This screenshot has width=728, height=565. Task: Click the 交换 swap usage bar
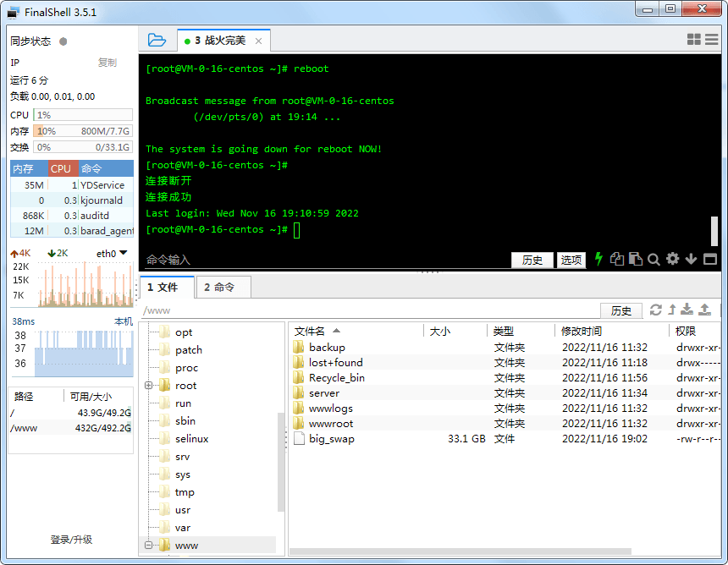coord(83,147)
